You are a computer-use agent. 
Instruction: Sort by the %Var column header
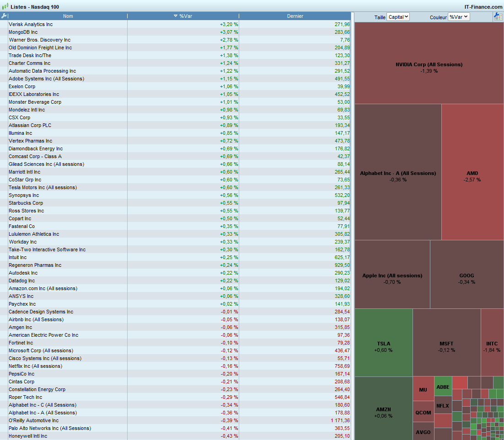(183, 16)
